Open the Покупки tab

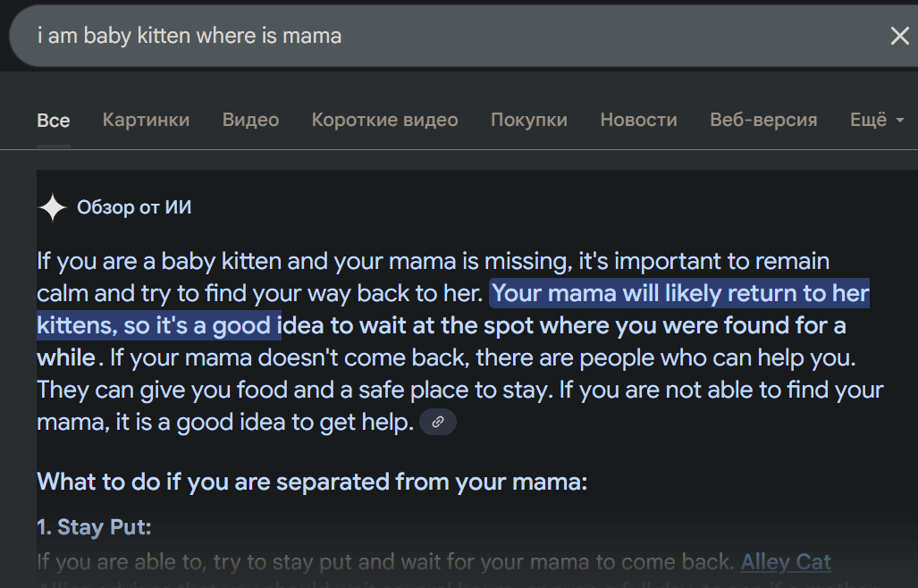point(528,120)
